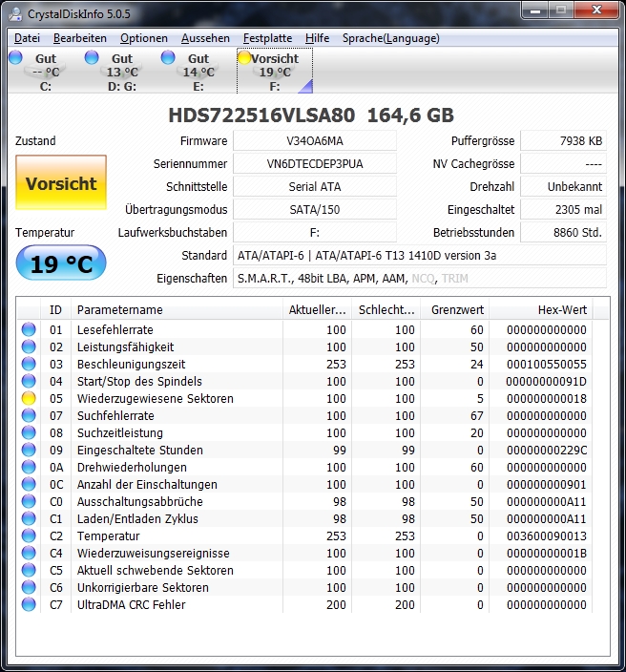
Task: Select the Wiederzugewiesene Sektoren row text
Action: (156, 399)
